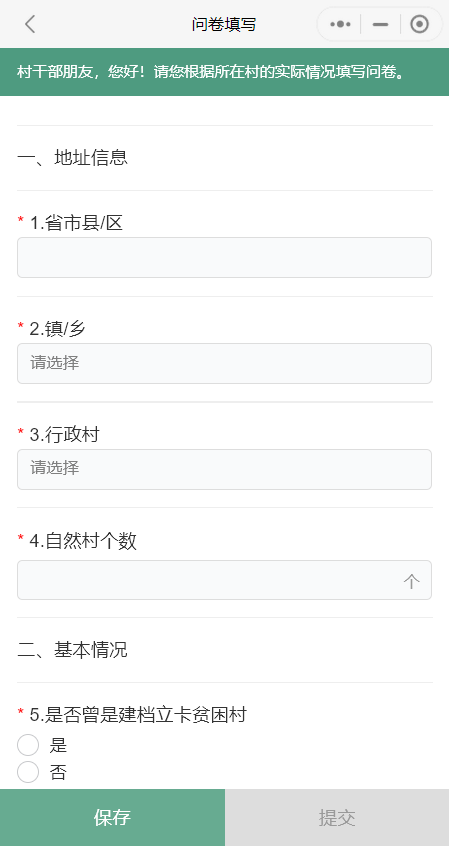
Task: Open the 行政村 请选择 dropdown
Action: 224,469
